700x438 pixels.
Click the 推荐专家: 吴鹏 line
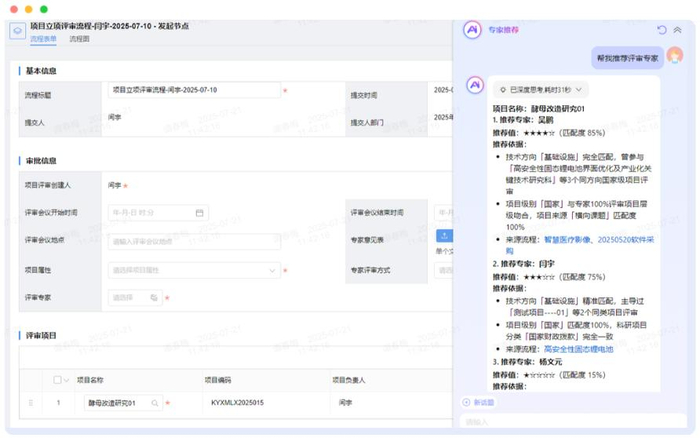tap(523, 120)
